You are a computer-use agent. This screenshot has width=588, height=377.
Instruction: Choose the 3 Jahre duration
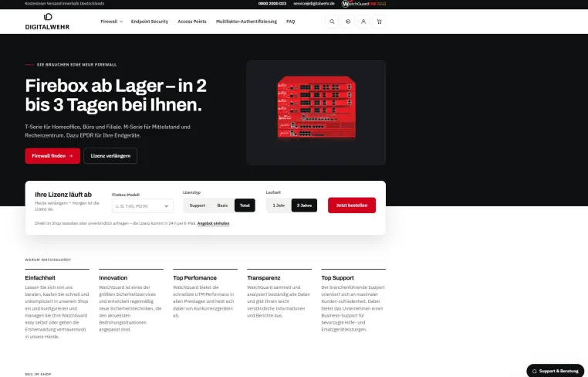tap(304, 205)
